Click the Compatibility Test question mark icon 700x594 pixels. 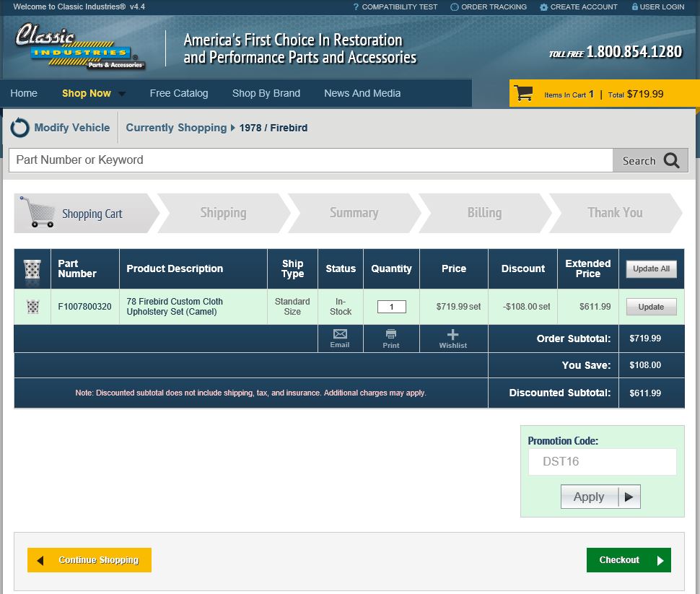point(356,7)
